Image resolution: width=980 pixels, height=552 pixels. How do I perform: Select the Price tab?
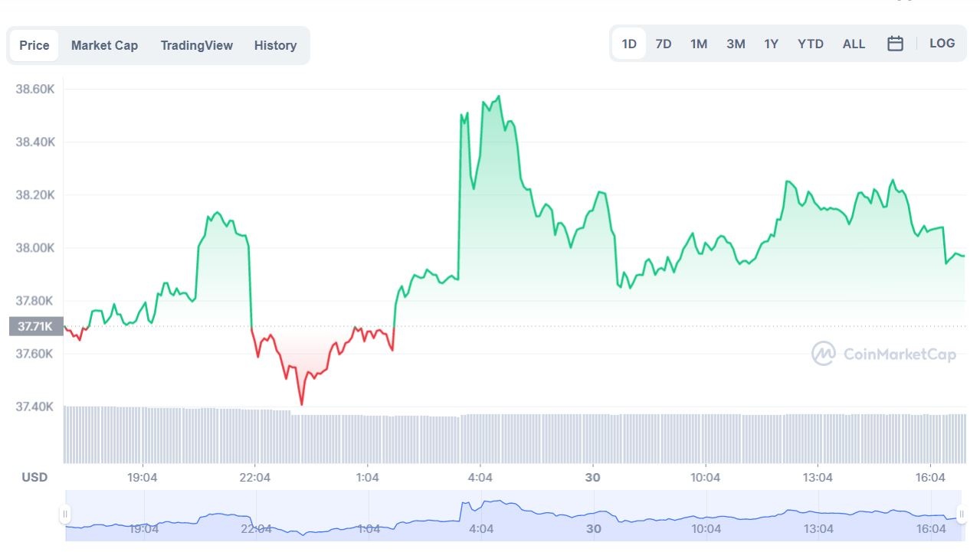click(34, 45)
